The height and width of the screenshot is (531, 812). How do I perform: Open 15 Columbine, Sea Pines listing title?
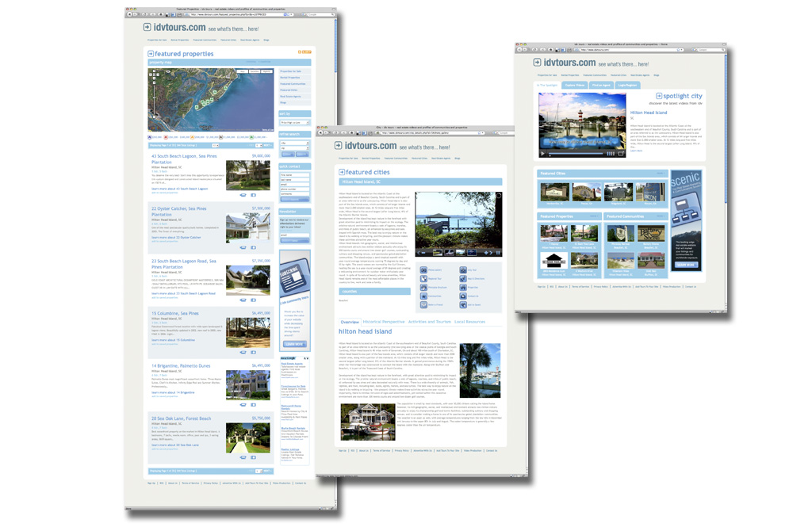pyautogui.click(x=175, y=313)
